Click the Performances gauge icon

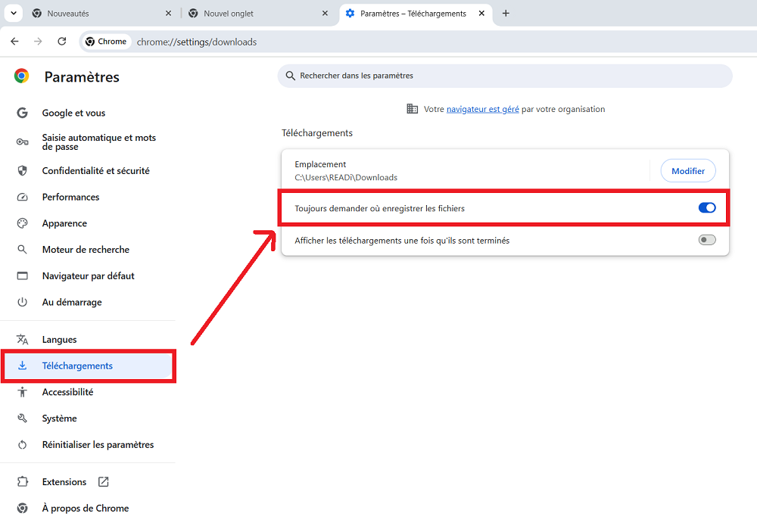23,198
